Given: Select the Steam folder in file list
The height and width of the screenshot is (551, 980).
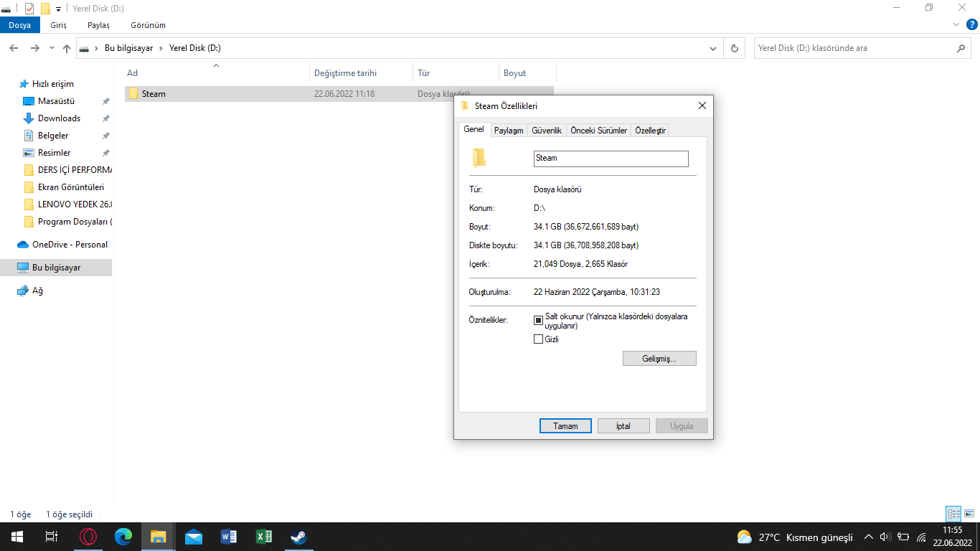Looking at the screenshot, I should tap(339, 94).
